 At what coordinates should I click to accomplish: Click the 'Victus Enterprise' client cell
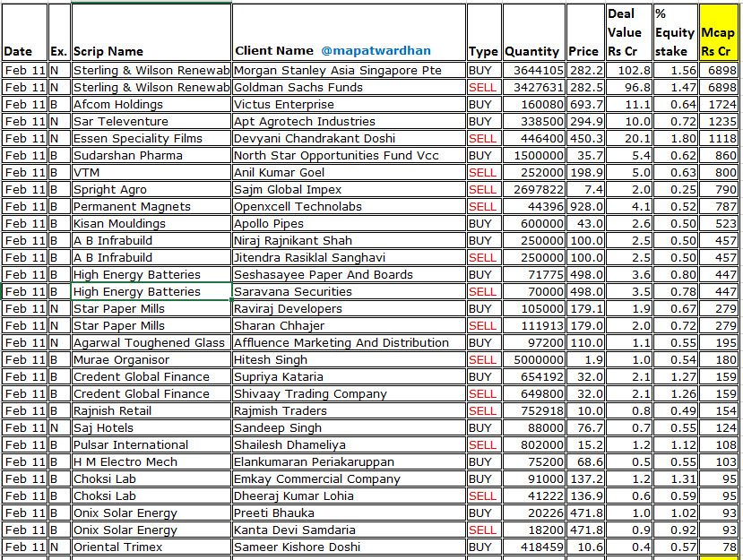pyautogui.click(x=350, y=104)
